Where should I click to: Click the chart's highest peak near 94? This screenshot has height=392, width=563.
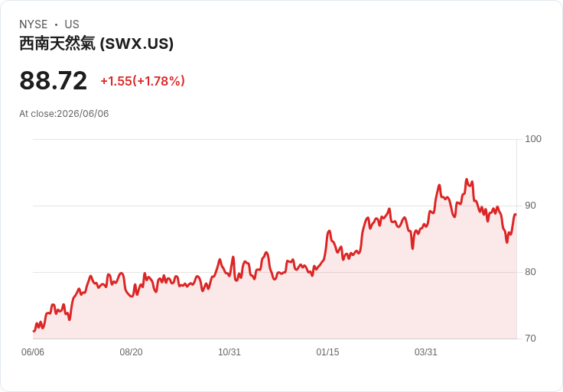tap(467, 179)
